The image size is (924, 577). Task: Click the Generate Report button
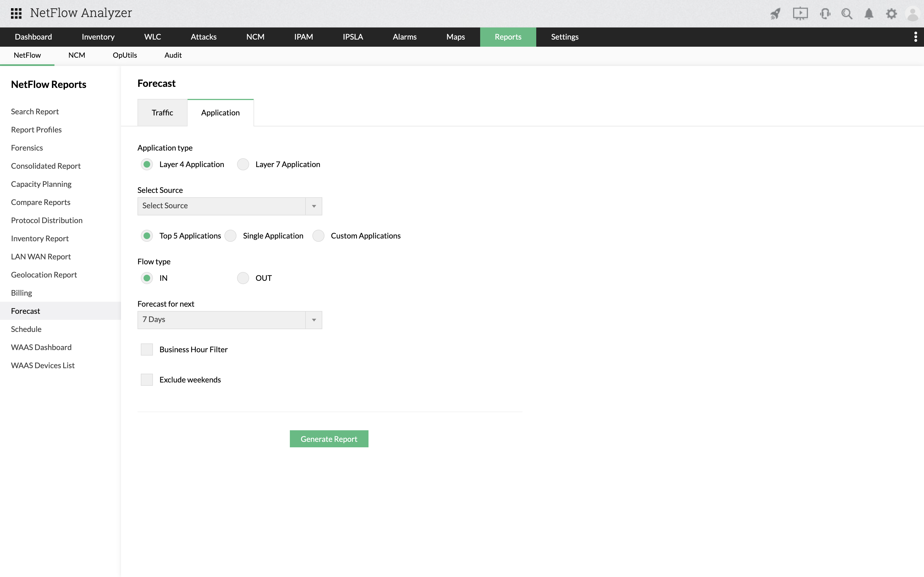coord(329,439)
